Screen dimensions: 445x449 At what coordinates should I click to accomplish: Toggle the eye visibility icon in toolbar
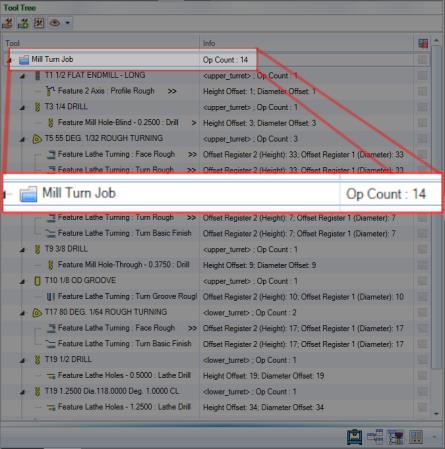click(x=55, y=23)
